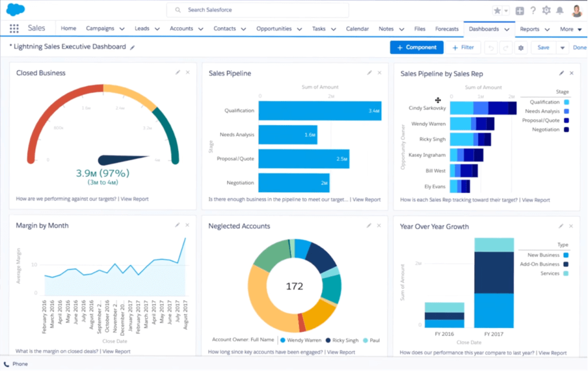Screen dimensions: 588x371
Task: Edit dashboard title with pencil icon
Action: coord(133,48)
